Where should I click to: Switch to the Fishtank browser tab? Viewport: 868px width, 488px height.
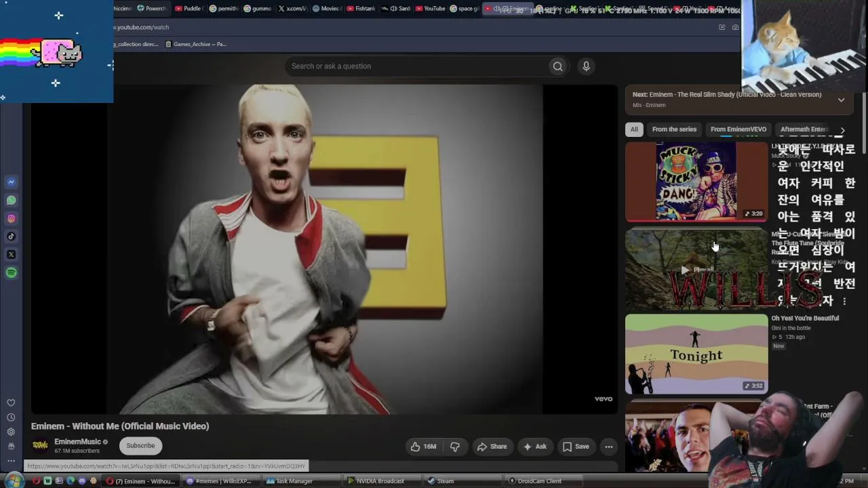click(x=360, y=9)
